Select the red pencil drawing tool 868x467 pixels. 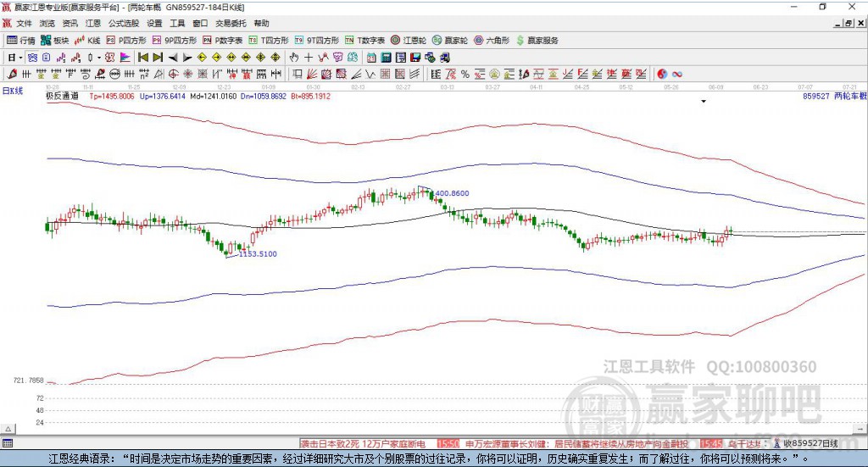12,74
